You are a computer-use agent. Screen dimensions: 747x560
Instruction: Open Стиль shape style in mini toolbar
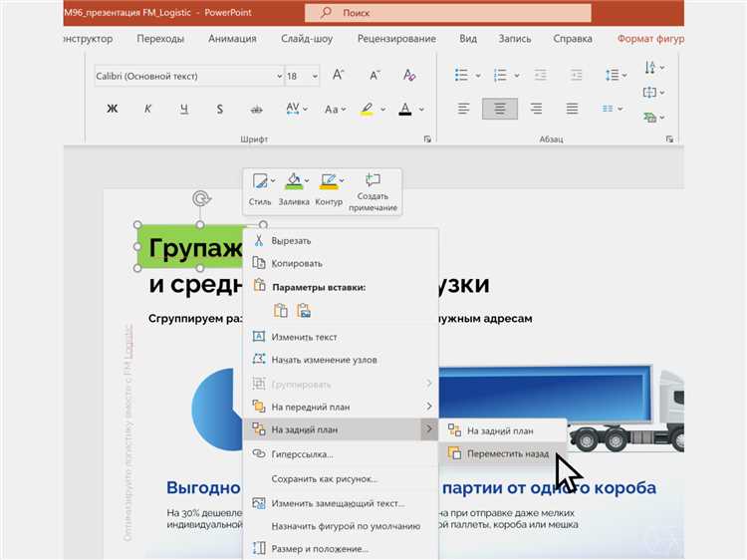tap(261, 189)
